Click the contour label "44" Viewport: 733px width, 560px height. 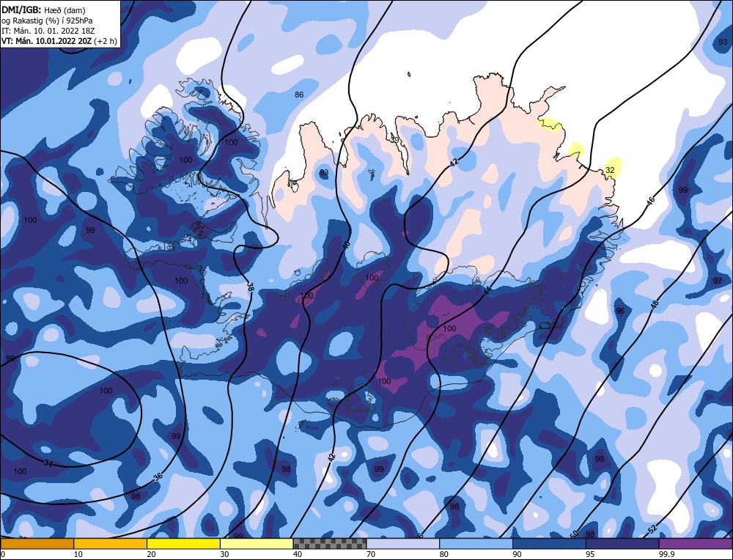(487, 291)
